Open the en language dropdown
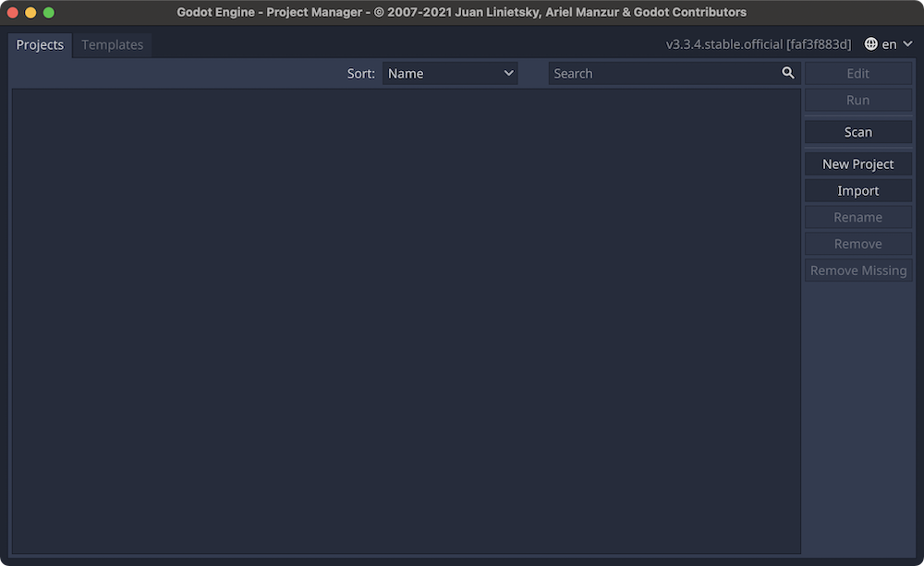This screenshot has width=924, height=566. (x=889, y=44)
